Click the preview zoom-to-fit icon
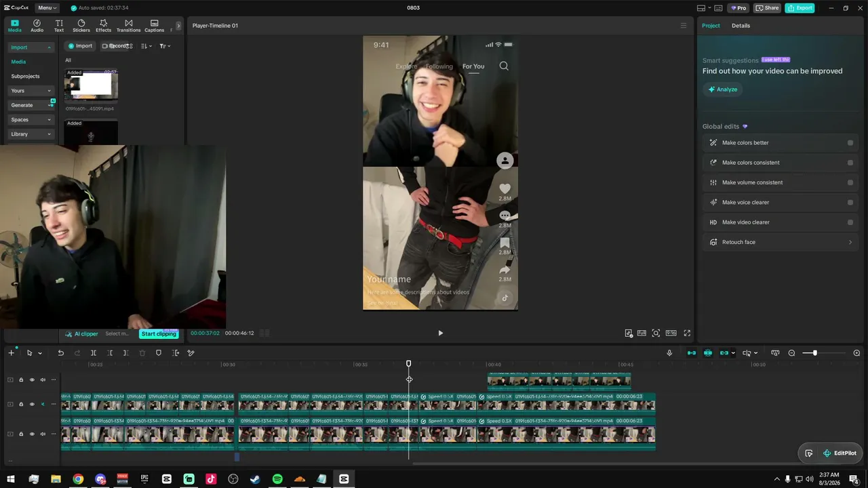Image resolution: width=868 pixels, height=488 pixels. (x=656, y=333)
